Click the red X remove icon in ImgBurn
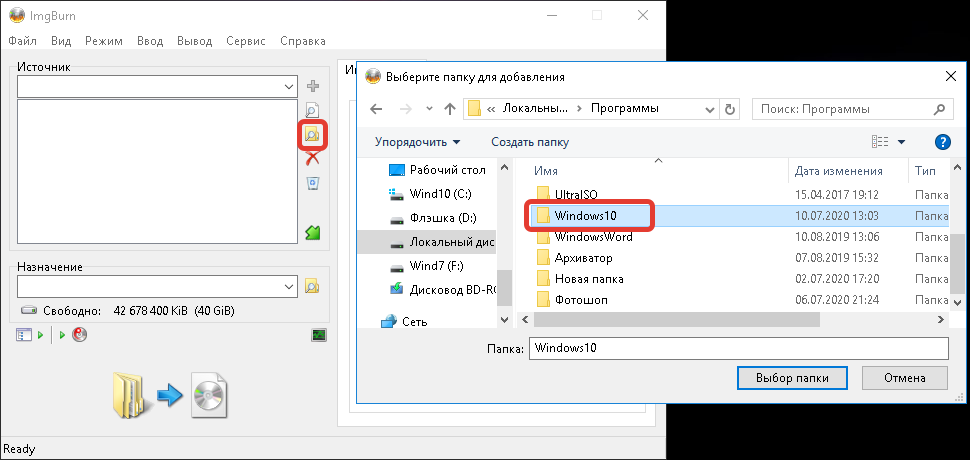 click(313, 158)
